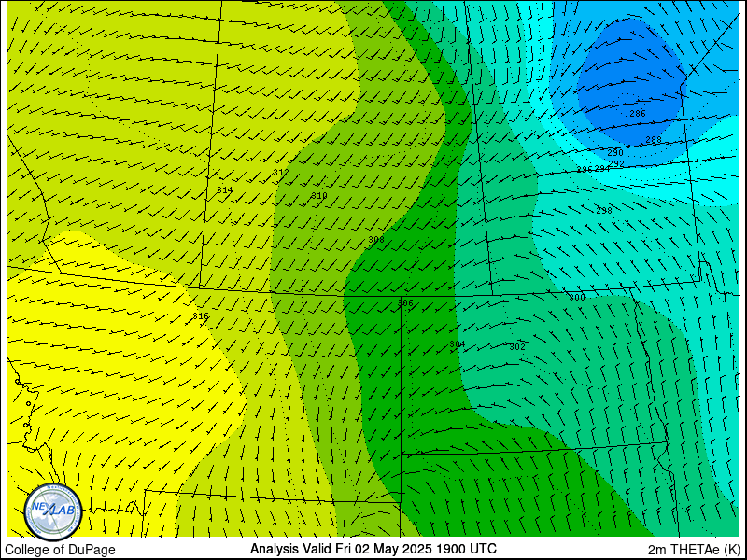Click the "Analysis Valid Fri 02 May 2025 1900 UTC" text

pyautogui.click(x=373, y=549)
